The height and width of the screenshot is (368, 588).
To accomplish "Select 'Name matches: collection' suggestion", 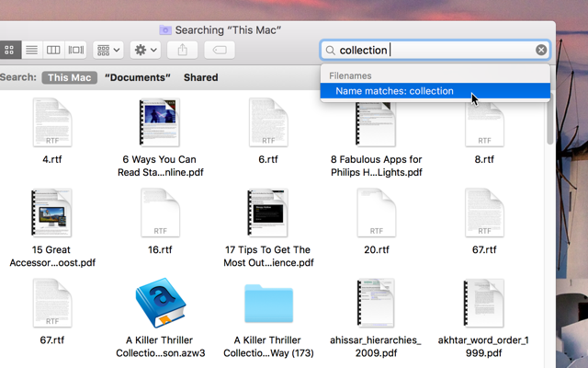I will click(x=394, y=91).
